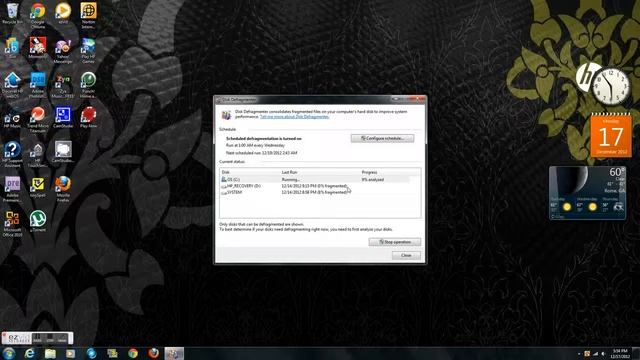
Task: Launch Mozilla Firefox from the desktop
Action: tap(63, 189)
